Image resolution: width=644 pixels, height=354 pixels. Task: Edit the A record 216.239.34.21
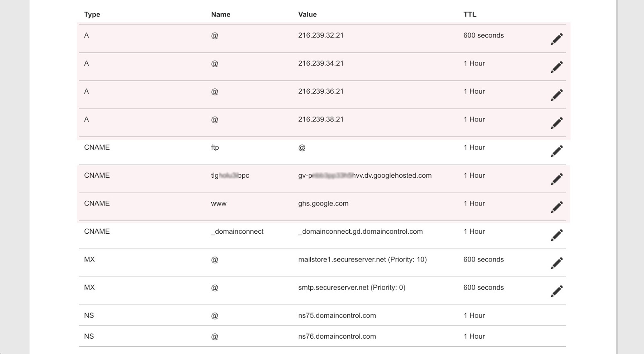(557, 67)
